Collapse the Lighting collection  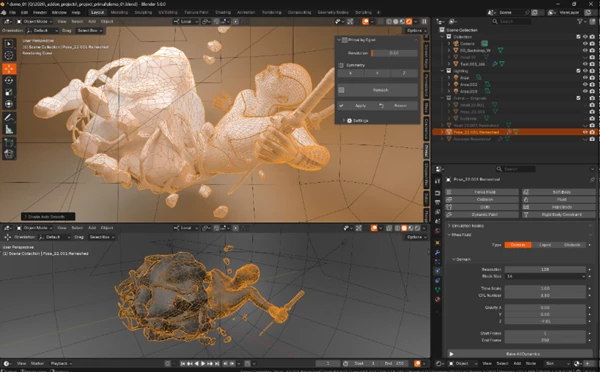tap(442, 71)
